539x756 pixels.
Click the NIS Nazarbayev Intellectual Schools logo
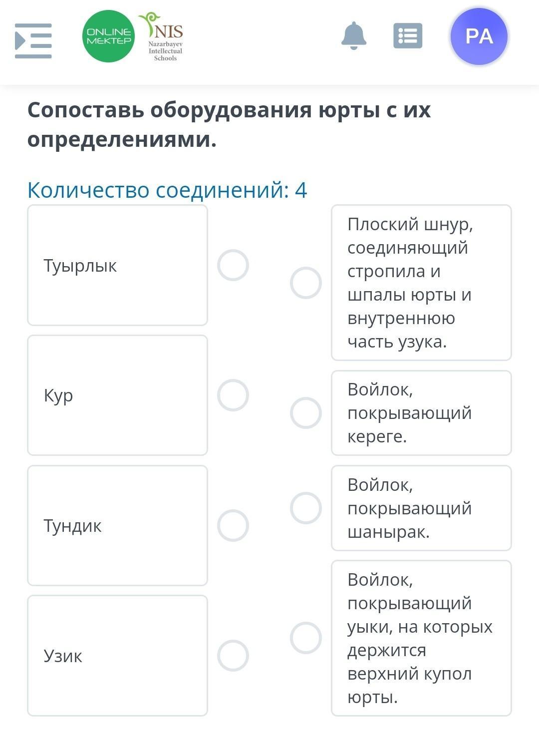pyautogui.click(x=164, y=37)
